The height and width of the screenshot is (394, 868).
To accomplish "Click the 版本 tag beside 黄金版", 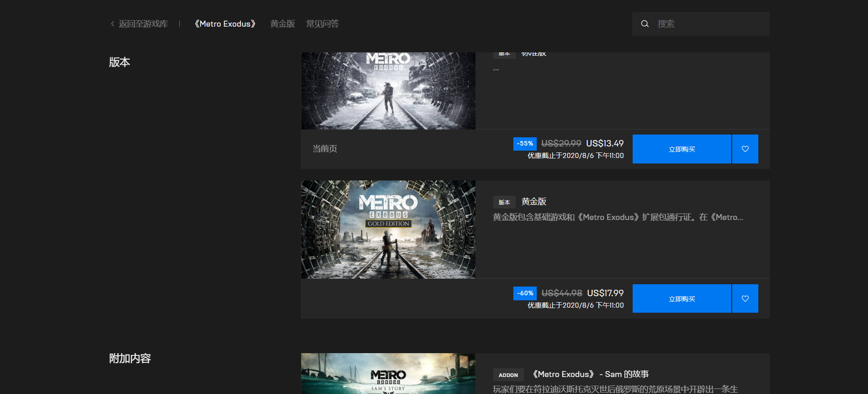I will [504, 202].
